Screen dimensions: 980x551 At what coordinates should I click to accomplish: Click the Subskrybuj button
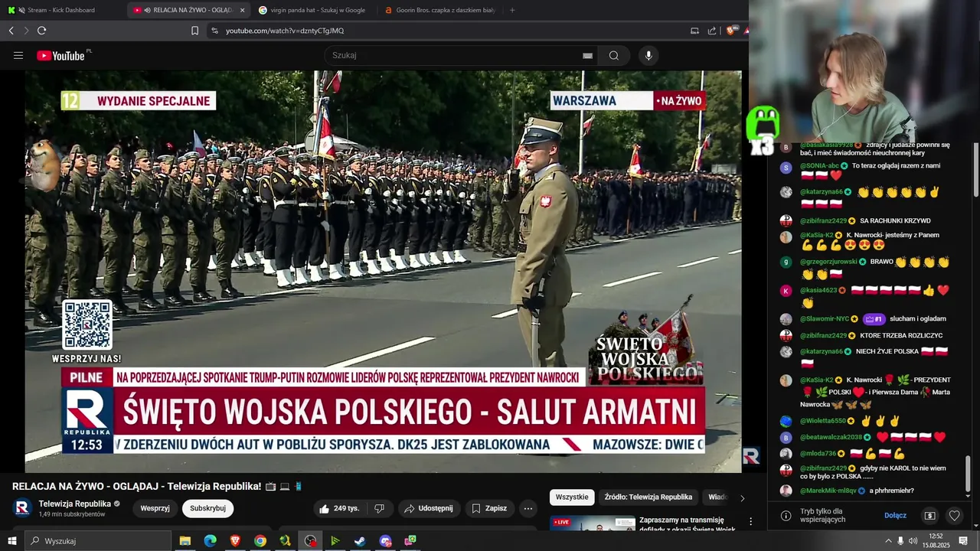click(x=207, y=508)
